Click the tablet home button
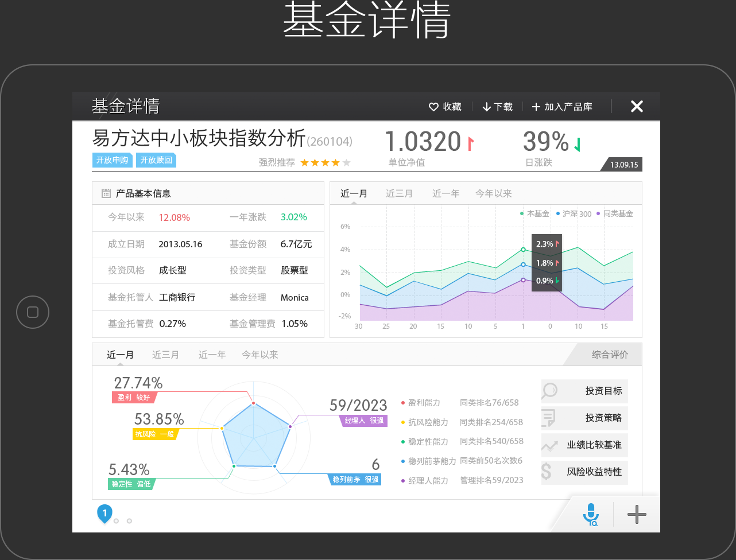The height and width of the screenshot is (560, 736). (x=33, y=312)
